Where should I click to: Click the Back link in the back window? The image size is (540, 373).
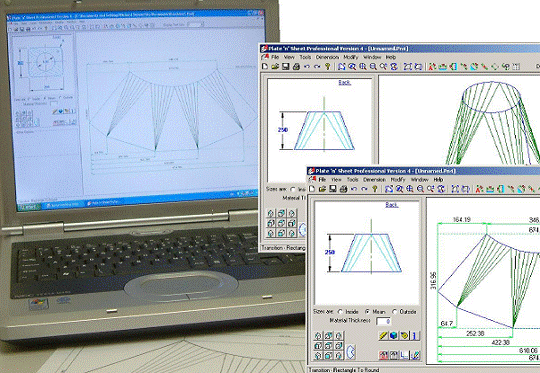(344, 82)
